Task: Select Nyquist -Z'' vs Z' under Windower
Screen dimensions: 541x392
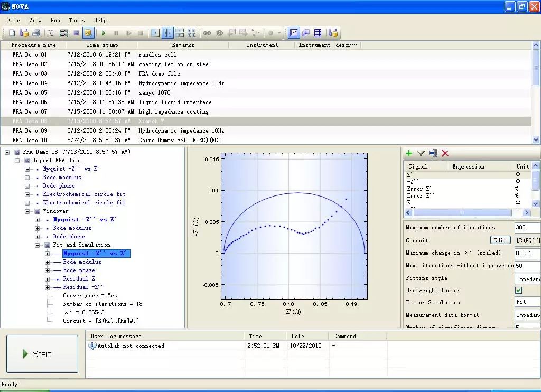Action: tap(85, 219)
